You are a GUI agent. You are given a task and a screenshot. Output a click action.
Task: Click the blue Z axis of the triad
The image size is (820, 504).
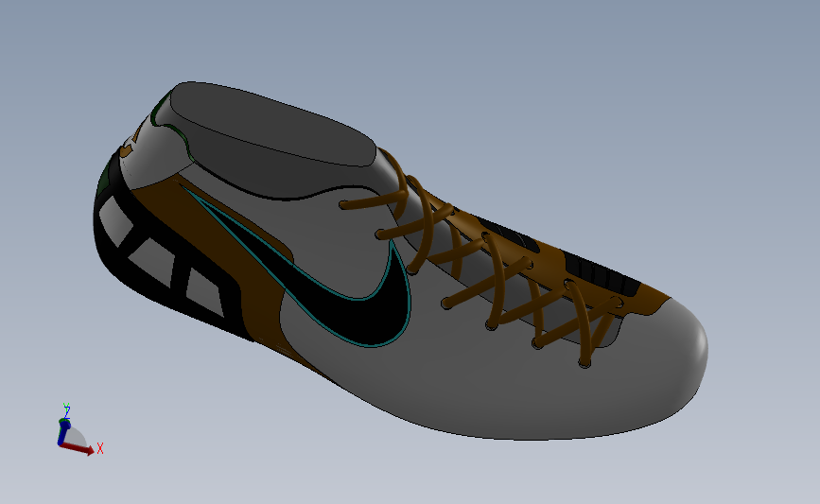[x=63, y=431]
